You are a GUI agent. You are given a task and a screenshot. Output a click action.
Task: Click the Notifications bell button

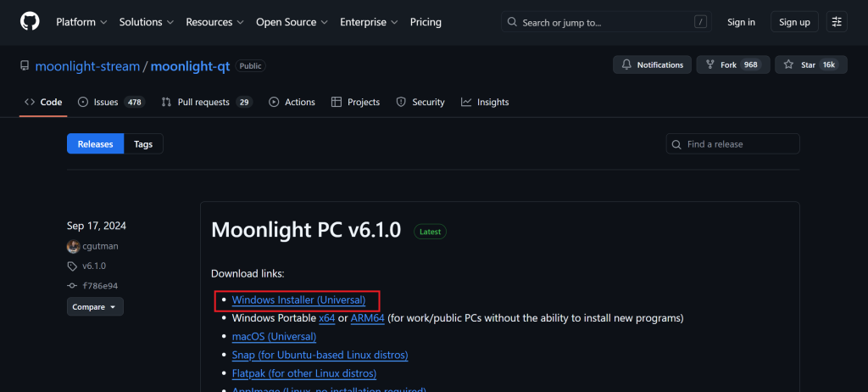652,65
